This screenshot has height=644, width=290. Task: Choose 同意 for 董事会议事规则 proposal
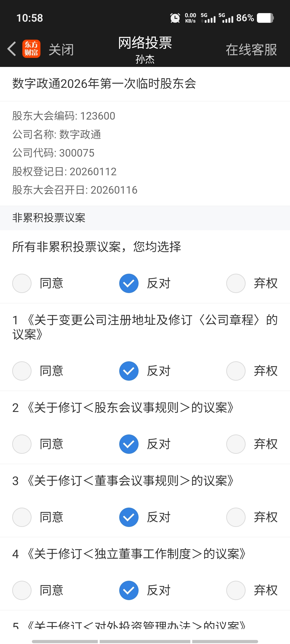[22, 517]
